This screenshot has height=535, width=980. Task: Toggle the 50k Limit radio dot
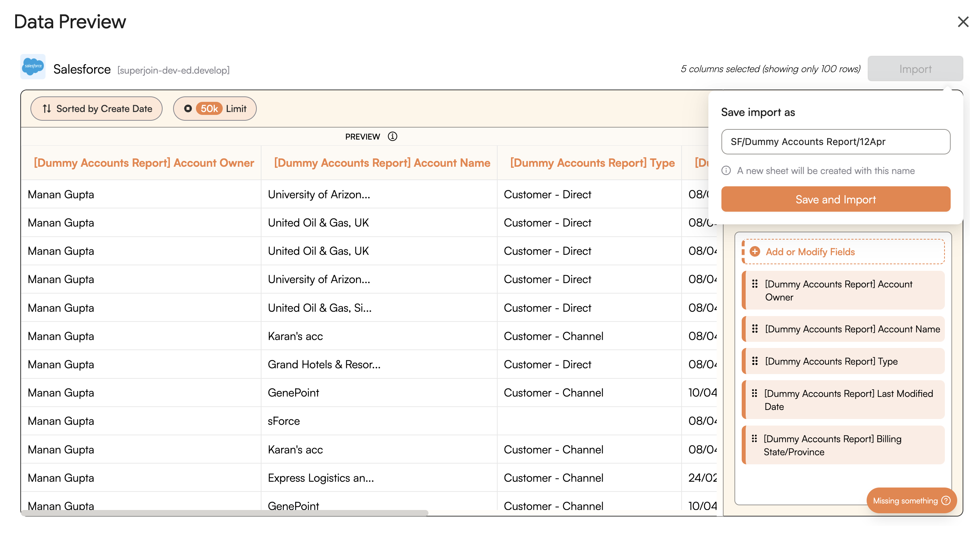point(188,108)
